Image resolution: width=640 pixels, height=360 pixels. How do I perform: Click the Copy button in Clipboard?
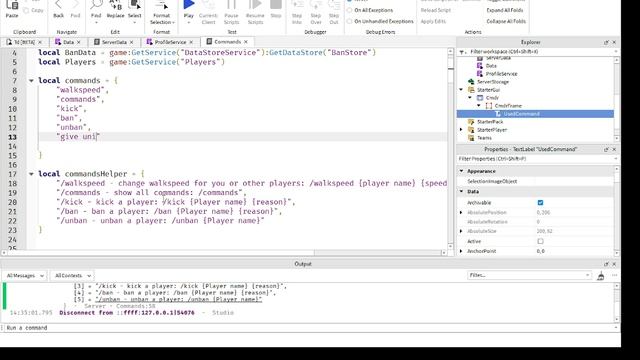[33, 10]
